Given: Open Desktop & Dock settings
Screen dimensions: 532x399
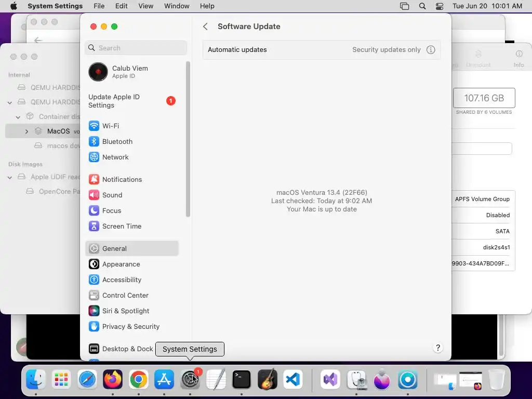Looking at the screenshot, I should pyautogui.click(x=121, y=349).
